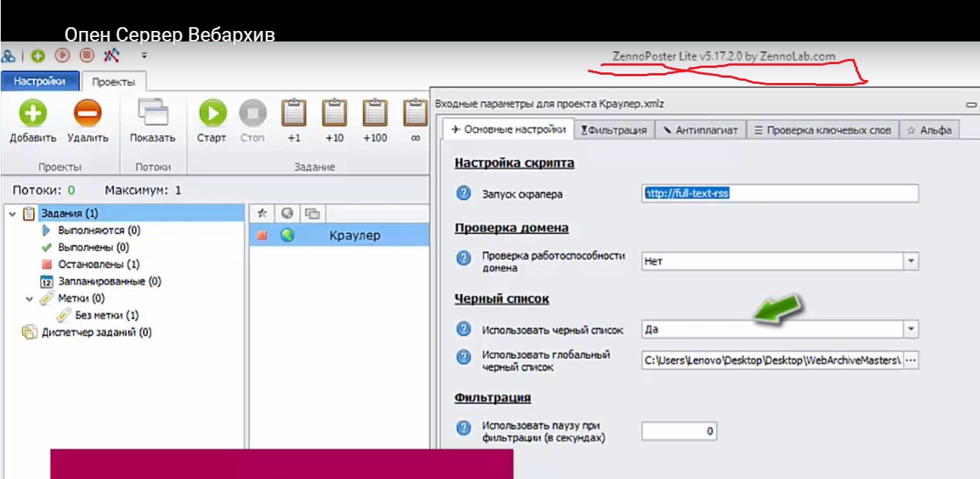This screenshot has height=479, width=980.
Task: Click the globe column header icon
Action: click(287, 213)
